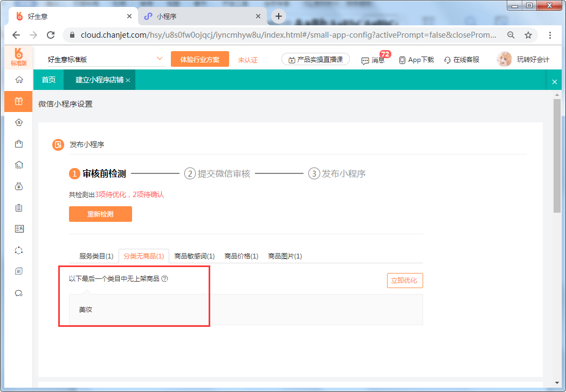Open the 'new' badge sidebar icon
Screen dimensions: 566x392
click(x=19, y=271)
